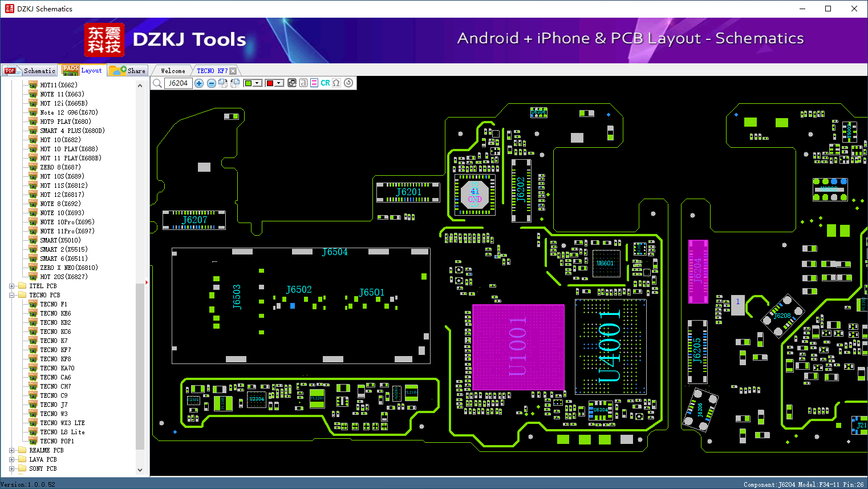Click the PADS icon beside TECNO J7
The width and height of the screenshot is (868, 489).
tap(33, 405)
